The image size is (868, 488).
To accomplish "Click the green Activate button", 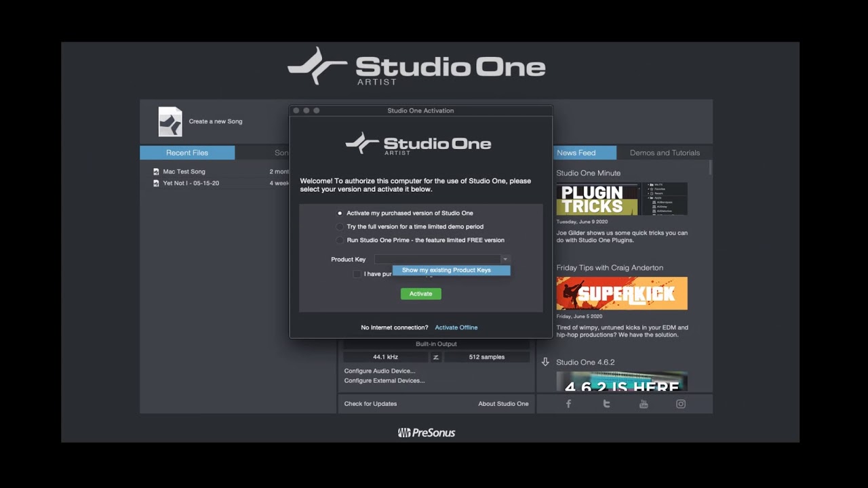I will (x=420, y=293).
